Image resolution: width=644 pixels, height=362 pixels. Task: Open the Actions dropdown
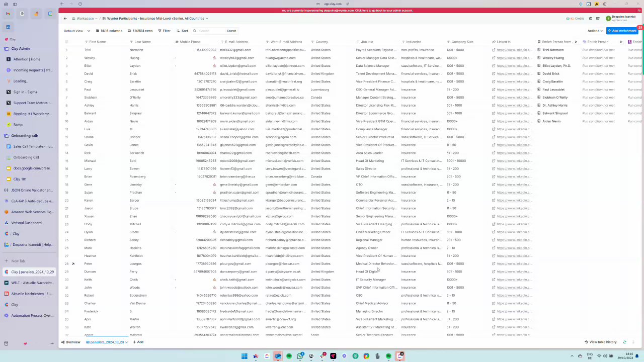[595, 31]
